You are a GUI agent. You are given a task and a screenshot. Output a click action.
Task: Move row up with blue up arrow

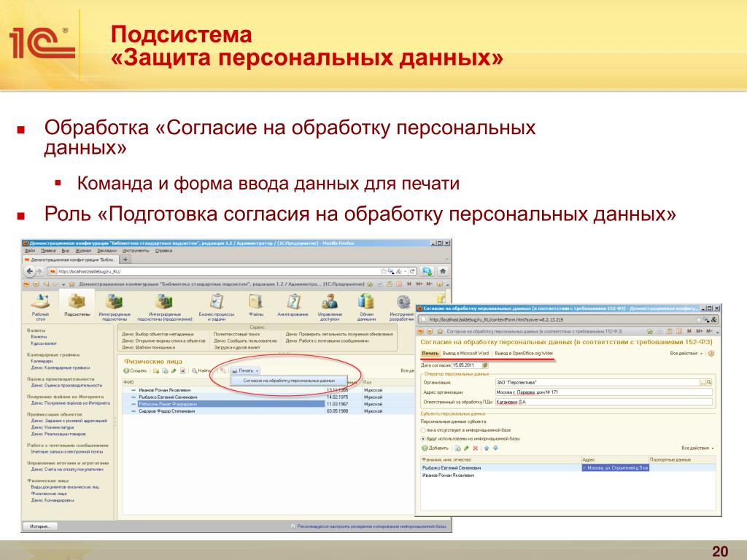[487, 448]
